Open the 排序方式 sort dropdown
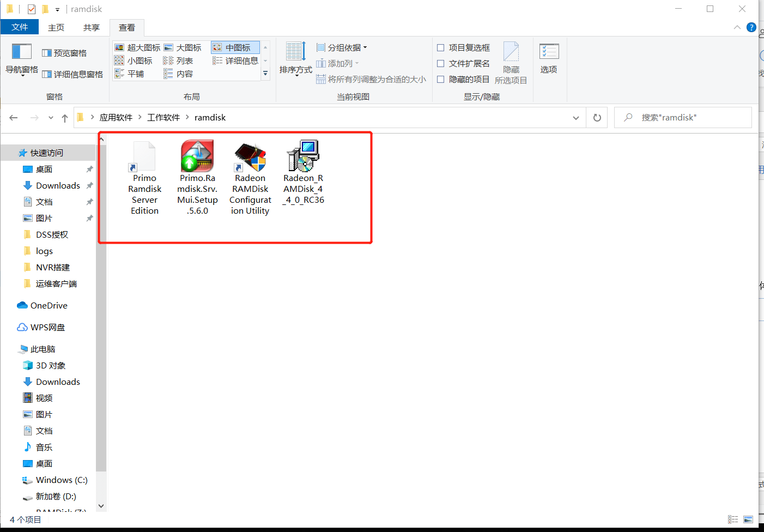The image size is (764, 532). click(295, 58)
